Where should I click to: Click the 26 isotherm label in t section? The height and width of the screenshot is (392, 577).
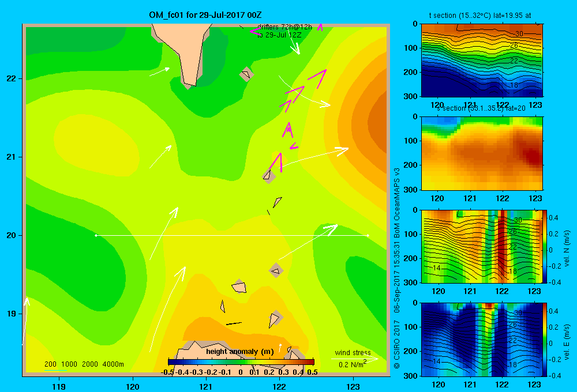click(x=514, y=46)
